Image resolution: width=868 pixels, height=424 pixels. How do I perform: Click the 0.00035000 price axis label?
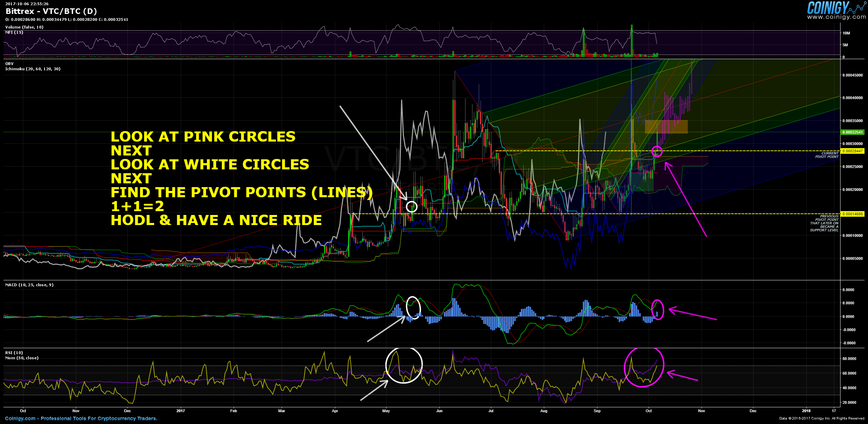[852, 121]
